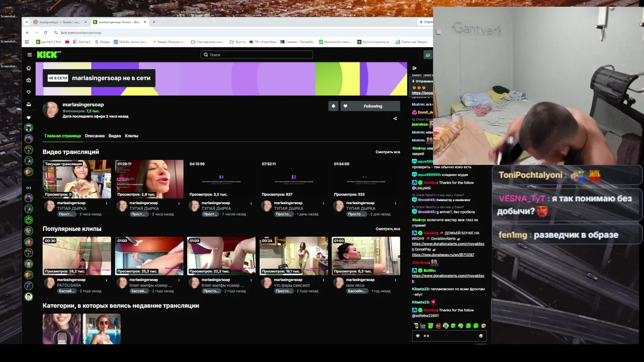Image resolution: width=644 pixels, height=362 pixels.
Task: Open the 'Партнерские прог...' bookmarks folder
Action: tap(208, 42)
